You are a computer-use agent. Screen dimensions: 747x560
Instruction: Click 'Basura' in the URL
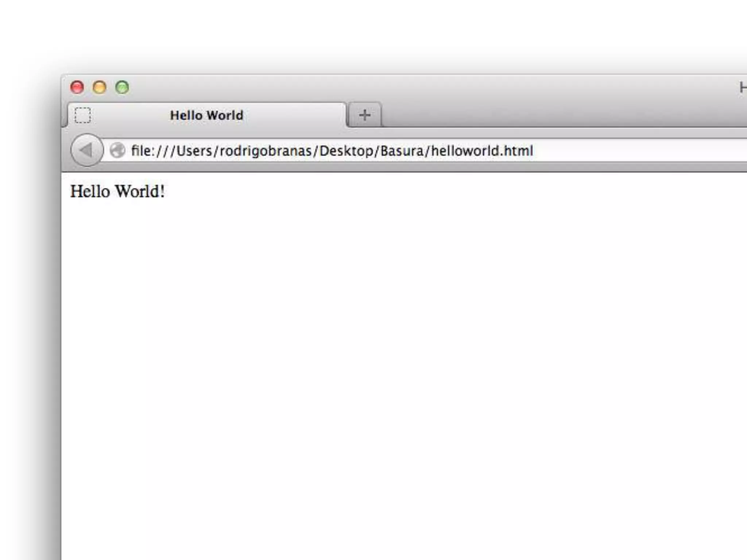click(402, 151)
